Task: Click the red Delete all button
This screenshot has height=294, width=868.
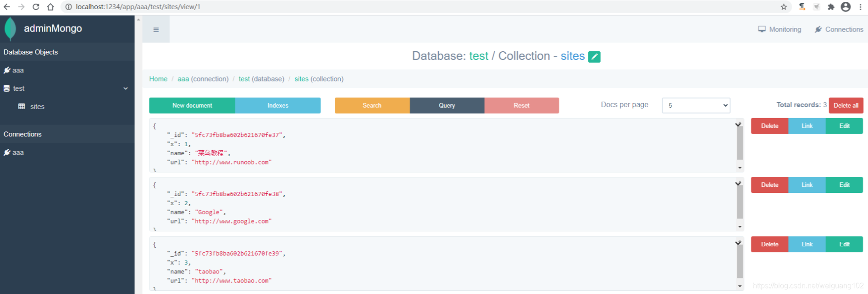Action: tap(846, 105)
